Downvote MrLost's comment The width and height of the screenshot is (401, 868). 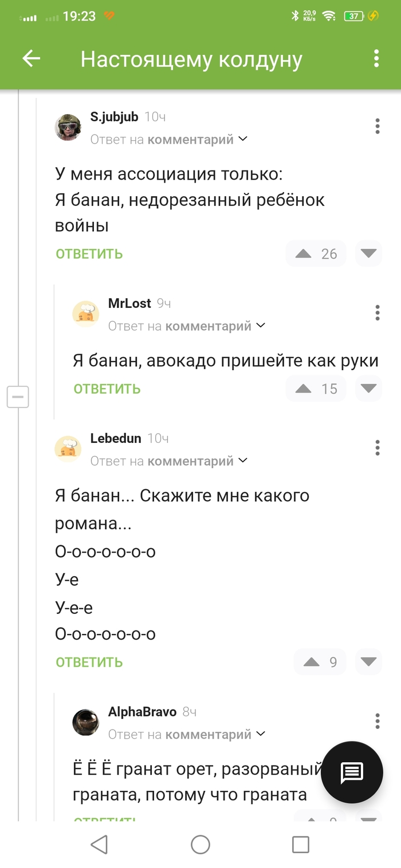[368, 389]
